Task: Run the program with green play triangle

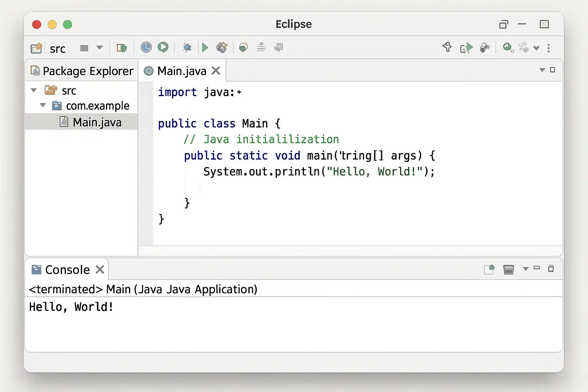Action: (205, 47)
